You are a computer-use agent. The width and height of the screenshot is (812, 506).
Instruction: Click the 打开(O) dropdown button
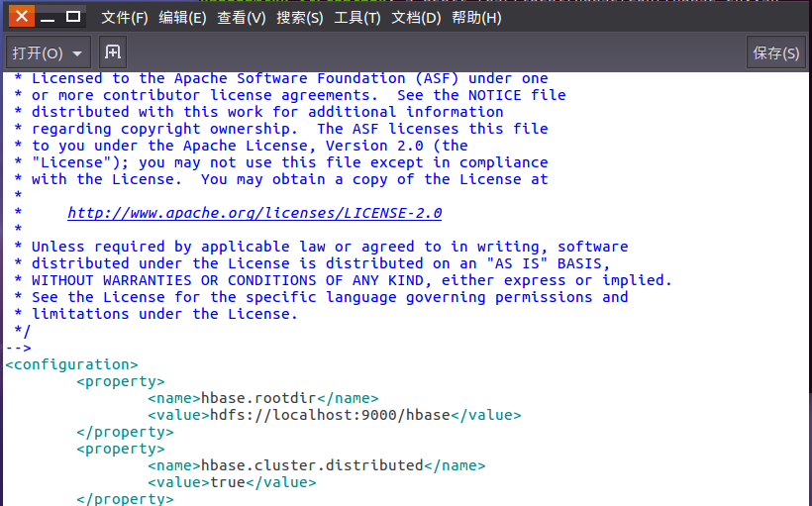coord(49,52)
